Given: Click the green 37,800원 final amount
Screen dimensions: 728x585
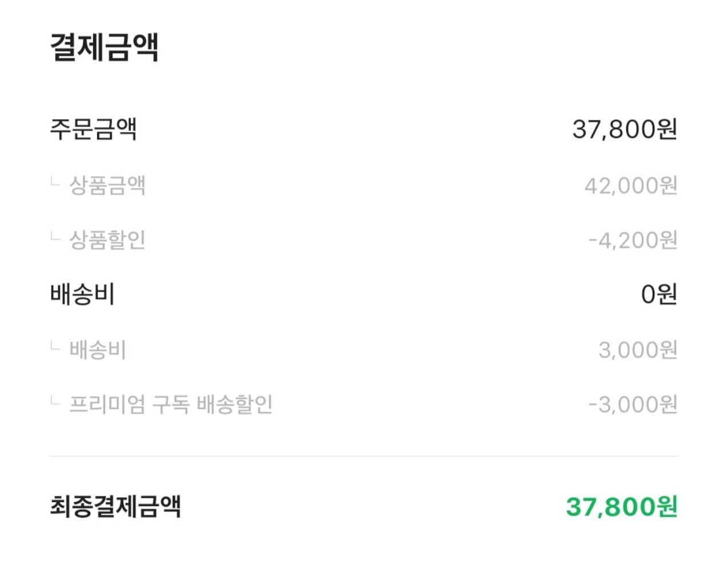Looking at the screenshot, I should coord(622,506).
